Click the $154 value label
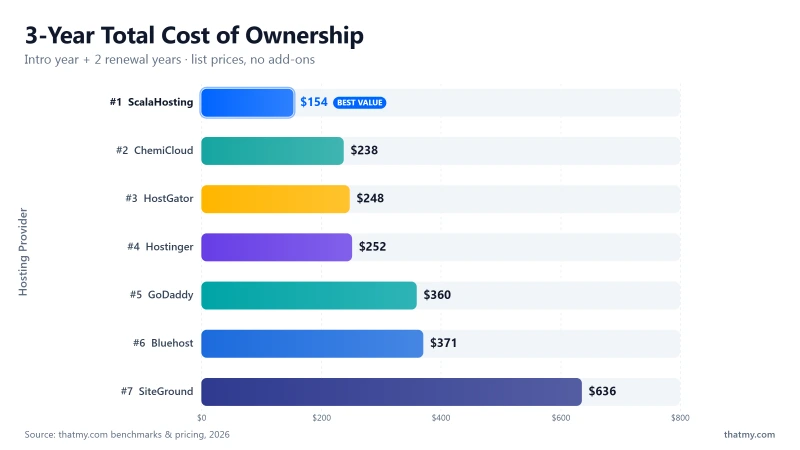Image resolution: width=800 pixels, height=450 pixels. [x=314, y=102]
